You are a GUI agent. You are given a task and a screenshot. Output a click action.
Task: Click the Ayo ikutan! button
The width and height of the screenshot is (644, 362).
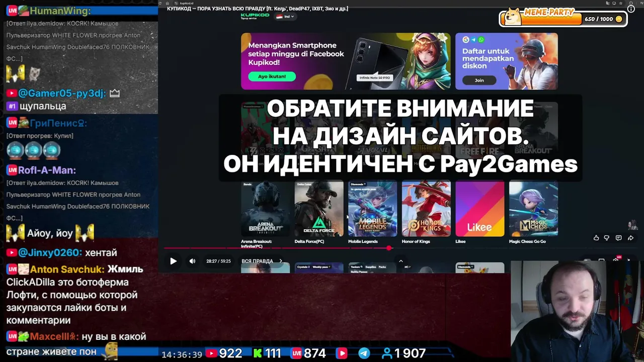click(x=272, y=76)
